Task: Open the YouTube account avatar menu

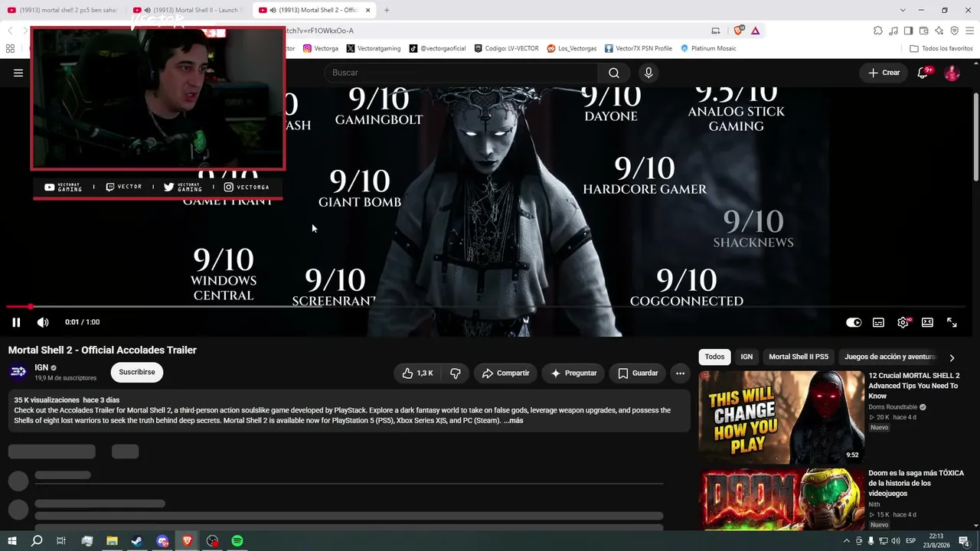Action: click(952, 73)
